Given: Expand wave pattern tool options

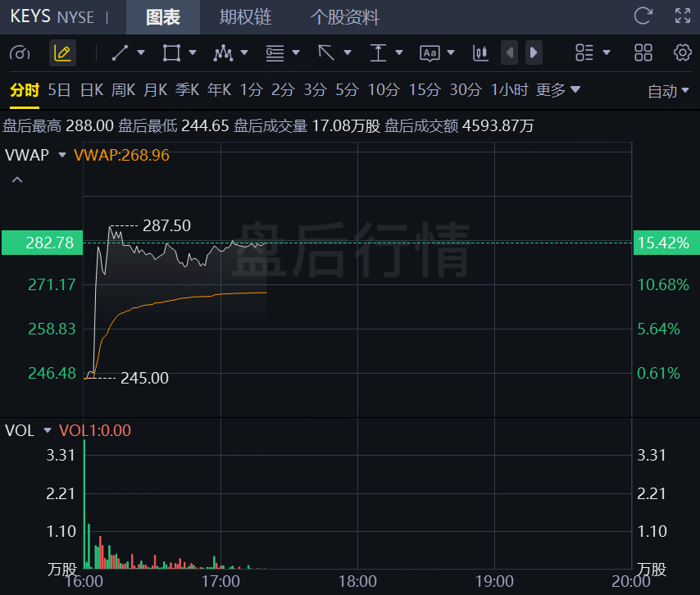Looking at the screenshot, I should 244,52.
